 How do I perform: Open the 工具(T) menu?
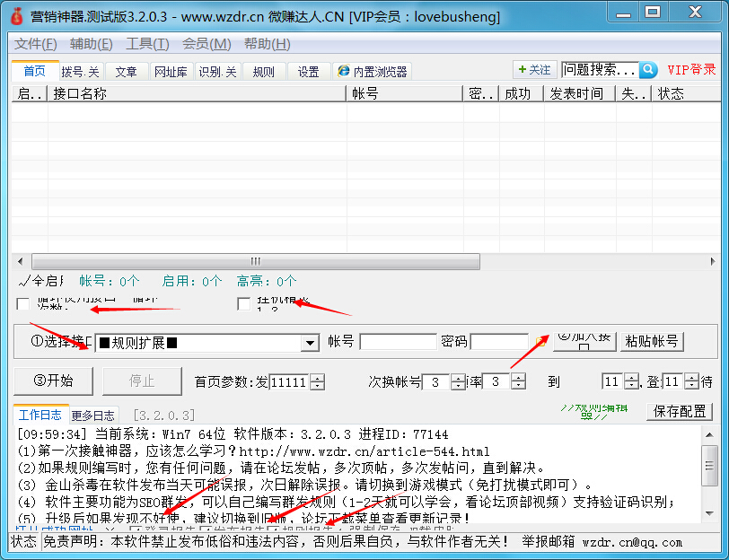coord(147,44)
